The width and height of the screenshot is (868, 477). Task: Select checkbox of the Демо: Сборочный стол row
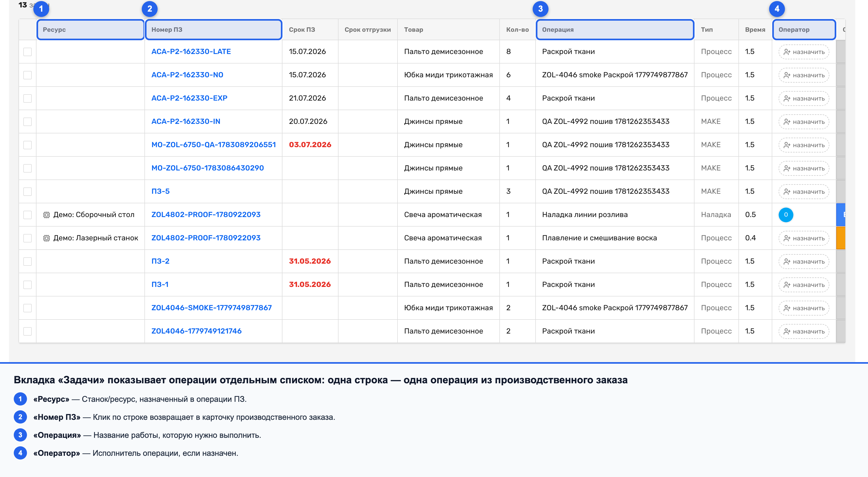28,215
